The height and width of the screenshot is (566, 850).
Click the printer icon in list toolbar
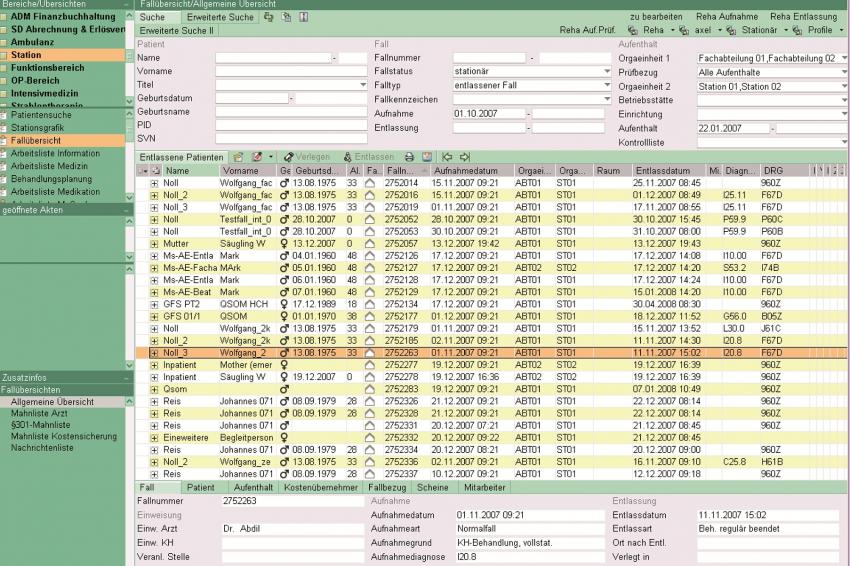tap(409, 157)
